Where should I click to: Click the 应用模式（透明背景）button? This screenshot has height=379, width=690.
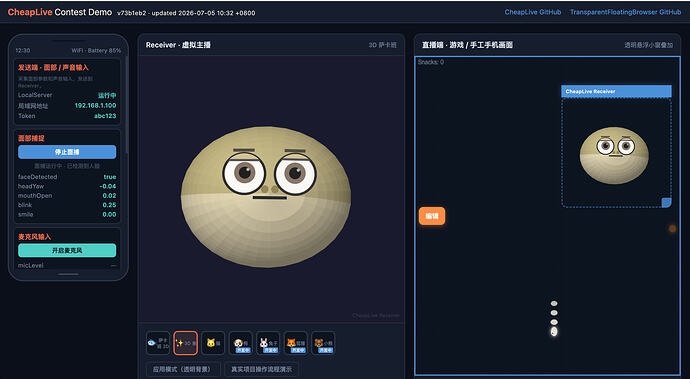click(182, 369)
